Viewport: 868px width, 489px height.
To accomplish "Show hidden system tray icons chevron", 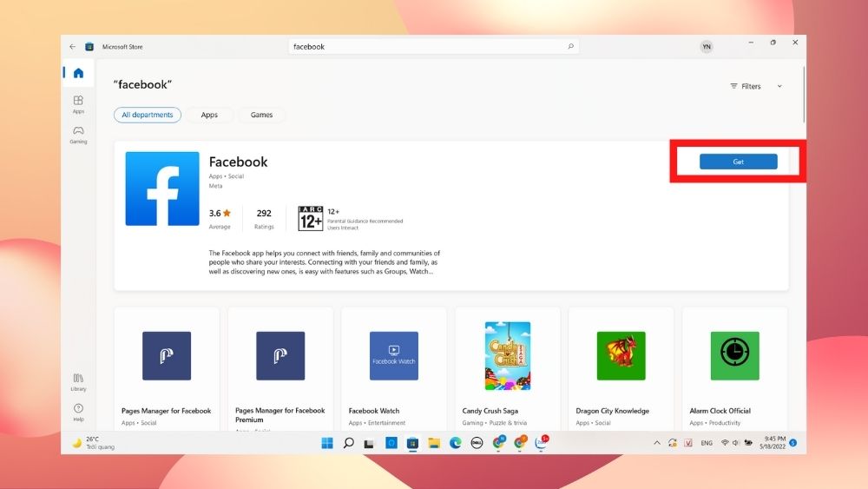I will pyautogui.click(x=656, y=443).
